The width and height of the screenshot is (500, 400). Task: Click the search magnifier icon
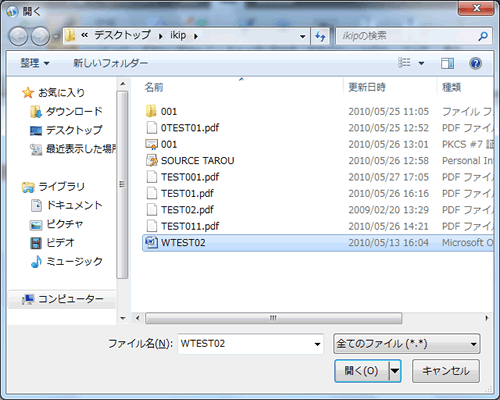click(483, 36)
